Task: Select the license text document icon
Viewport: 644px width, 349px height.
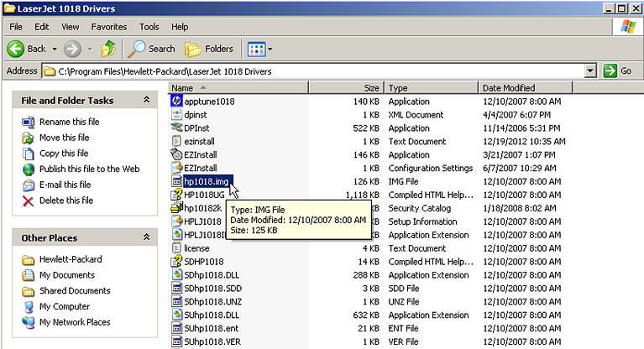Action: tap(176, 248)
